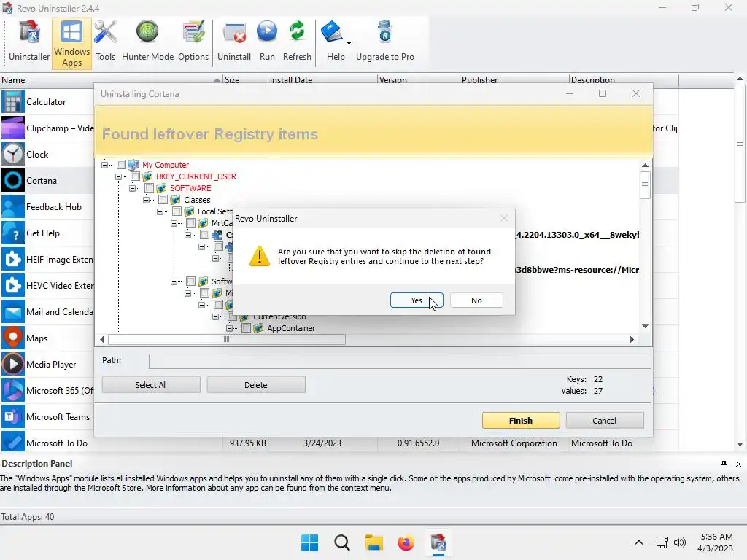The image size is (747, 560).
Task: Check the MrtCache key checkbox
Action: [190, 223]
